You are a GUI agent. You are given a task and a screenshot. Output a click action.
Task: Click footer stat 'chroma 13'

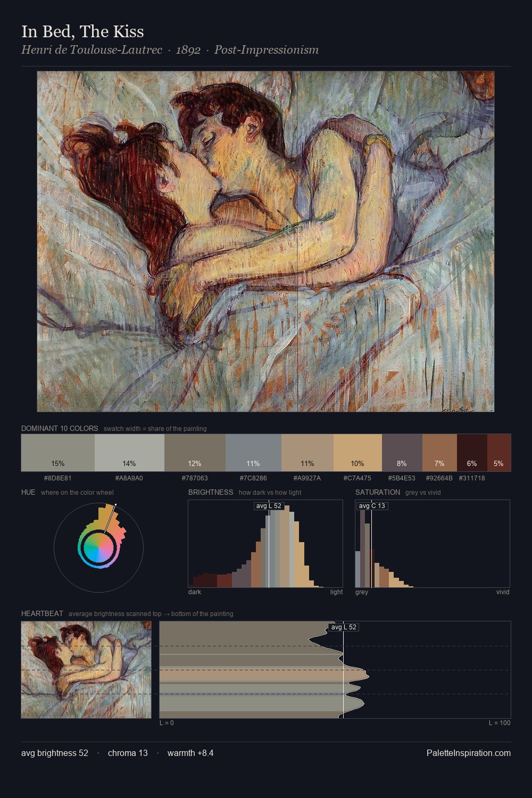pyautogui.click(x=128, y=753)
